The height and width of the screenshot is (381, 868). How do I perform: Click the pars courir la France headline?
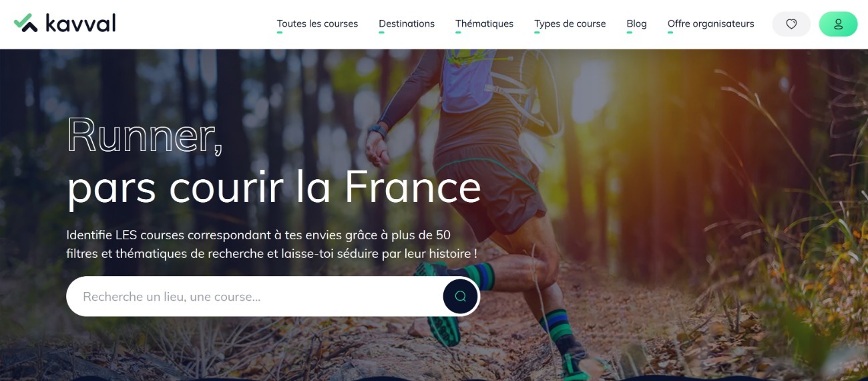click(x=274, y=186)
